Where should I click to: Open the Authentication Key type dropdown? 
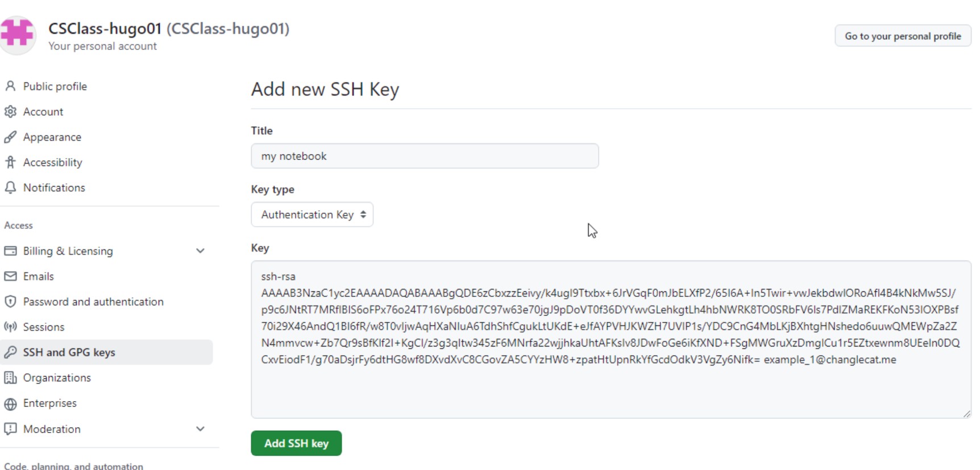click(312, 215)
